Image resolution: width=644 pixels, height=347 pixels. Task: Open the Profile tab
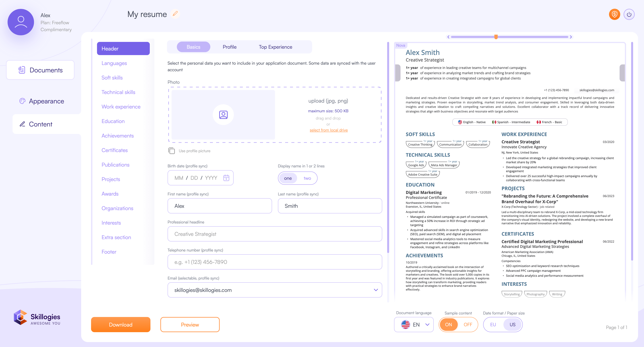point(229,47)
